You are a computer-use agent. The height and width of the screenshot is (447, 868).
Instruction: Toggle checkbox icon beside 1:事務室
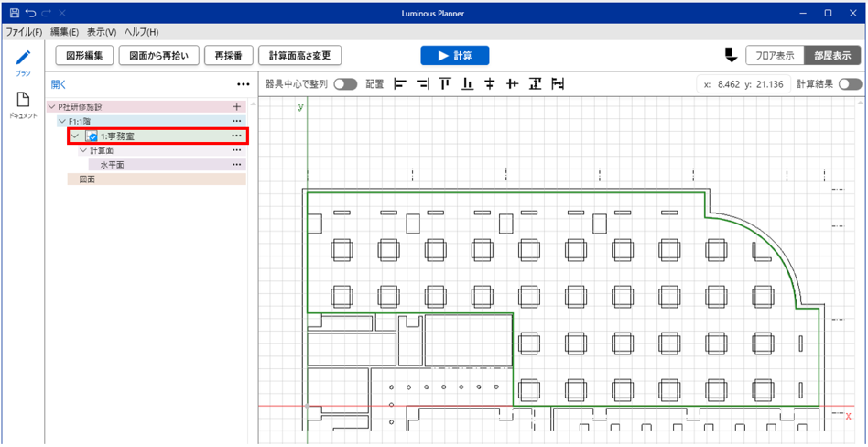[92, 136]
